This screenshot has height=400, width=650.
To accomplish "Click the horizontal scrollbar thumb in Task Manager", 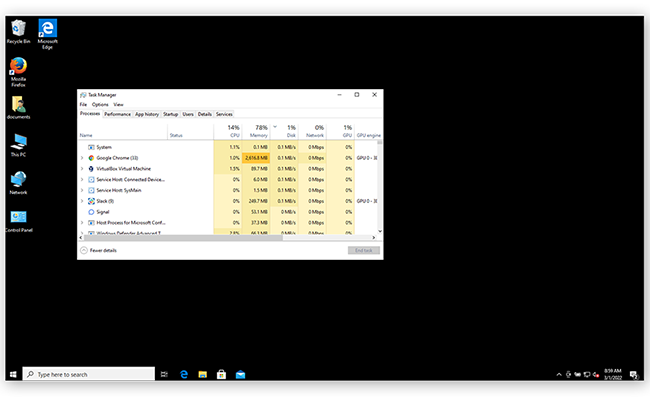I will 183,238.
